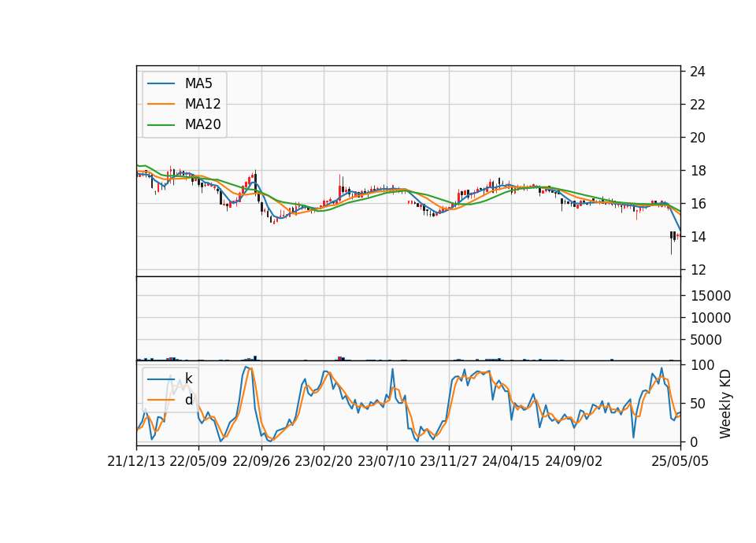Click the volume axis label 10000
This screenshot has height=543, width=756.
coord(710,318)
